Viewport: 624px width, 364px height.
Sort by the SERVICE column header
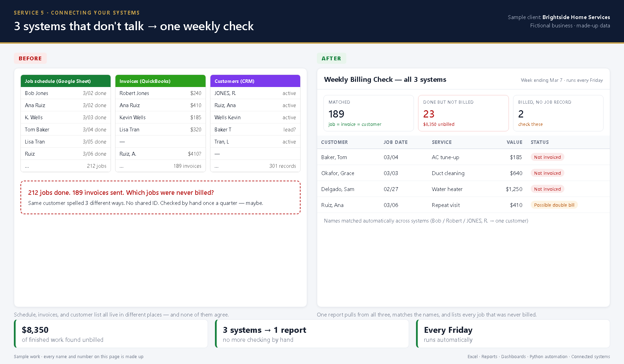pos(442,142)
